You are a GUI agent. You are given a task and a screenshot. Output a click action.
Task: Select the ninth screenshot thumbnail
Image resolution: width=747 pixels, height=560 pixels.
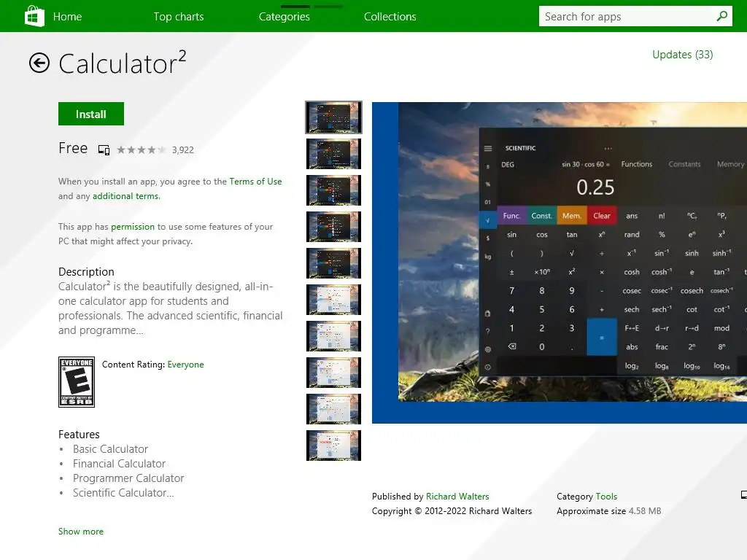(333, 408)
